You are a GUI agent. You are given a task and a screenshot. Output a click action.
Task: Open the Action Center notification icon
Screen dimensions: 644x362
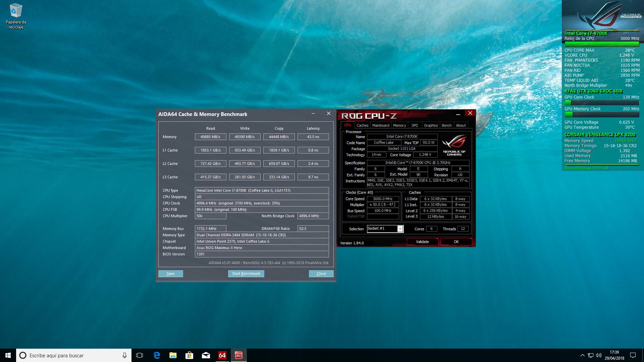coord(633,355)
